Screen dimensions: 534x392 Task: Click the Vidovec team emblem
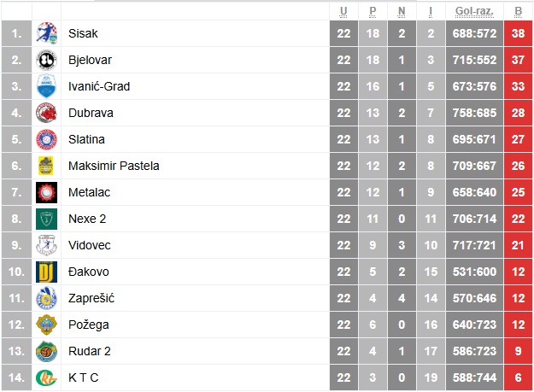click(x=46, y=246)
